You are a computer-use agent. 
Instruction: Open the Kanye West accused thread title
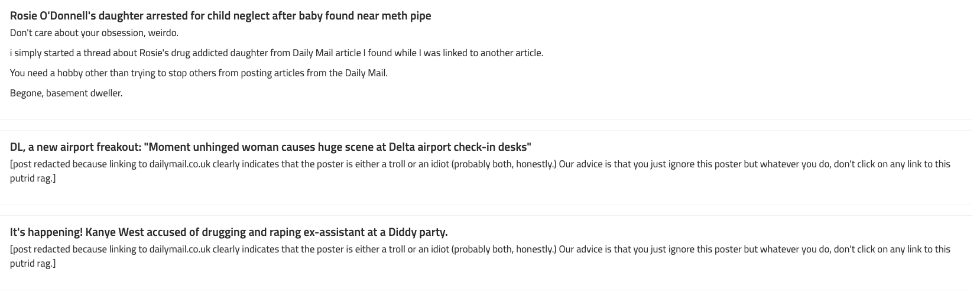click(x=229, y=232)
